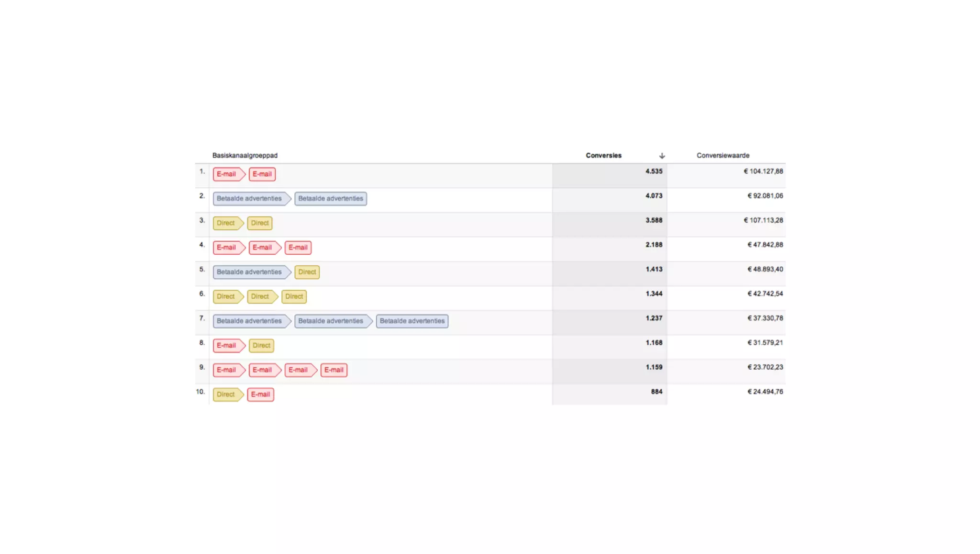980x554 pixels.
Task: Click conversion value € 92.081,06
Action: coord(765,196)
